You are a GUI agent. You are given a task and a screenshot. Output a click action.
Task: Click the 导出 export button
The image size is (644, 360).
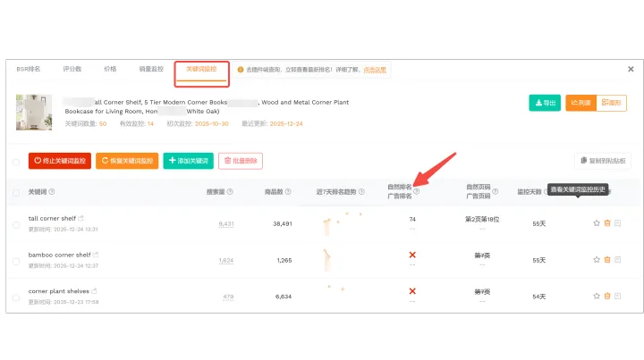(x=545, y=103)
